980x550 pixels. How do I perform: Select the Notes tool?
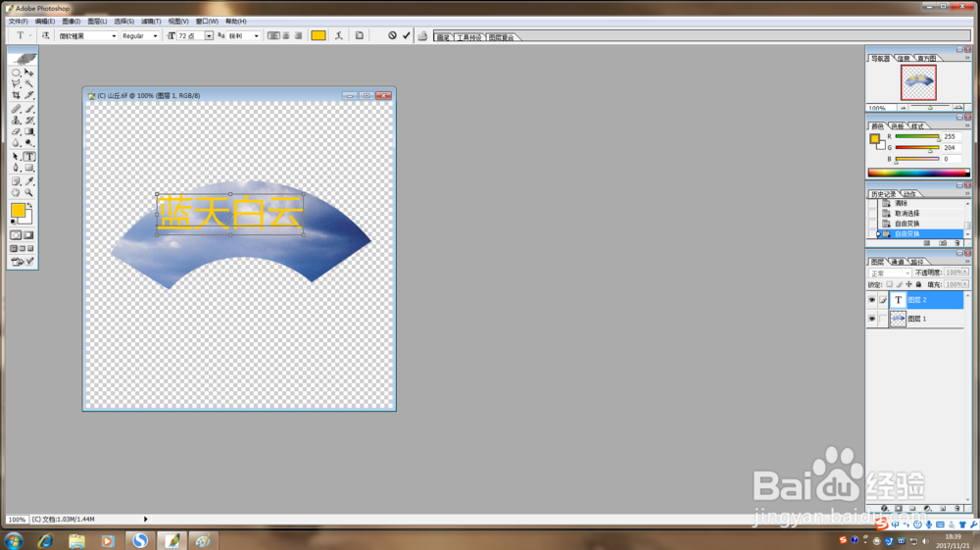17,181
